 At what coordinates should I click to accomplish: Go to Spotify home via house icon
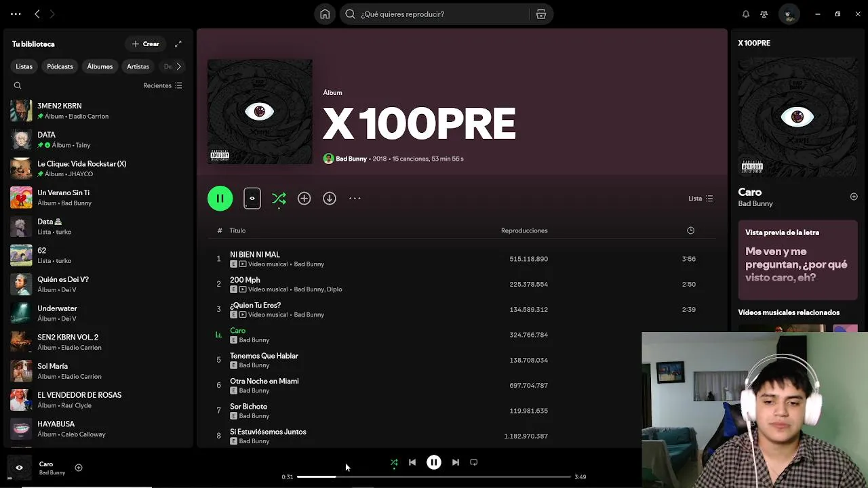point(325,14)
